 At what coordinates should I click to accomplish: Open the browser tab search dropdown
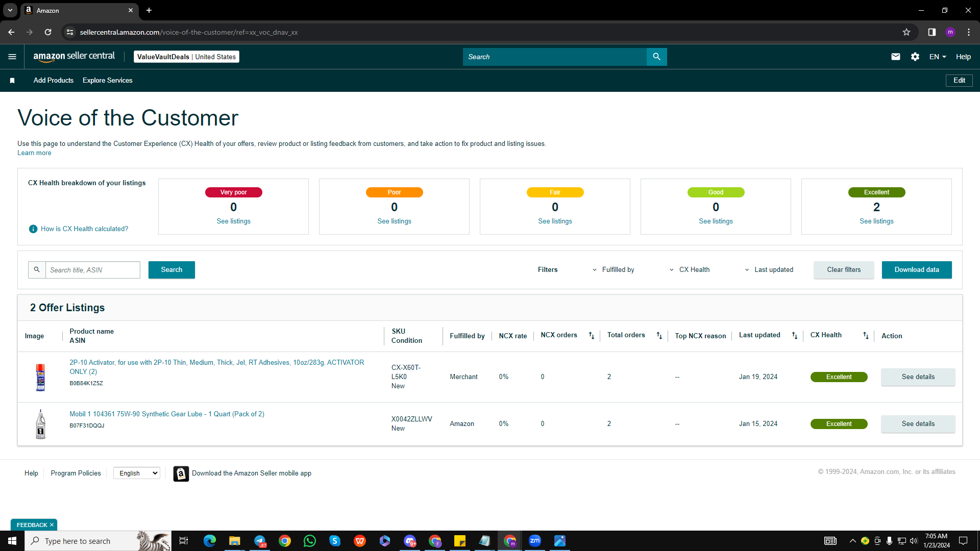pos(10,10)
